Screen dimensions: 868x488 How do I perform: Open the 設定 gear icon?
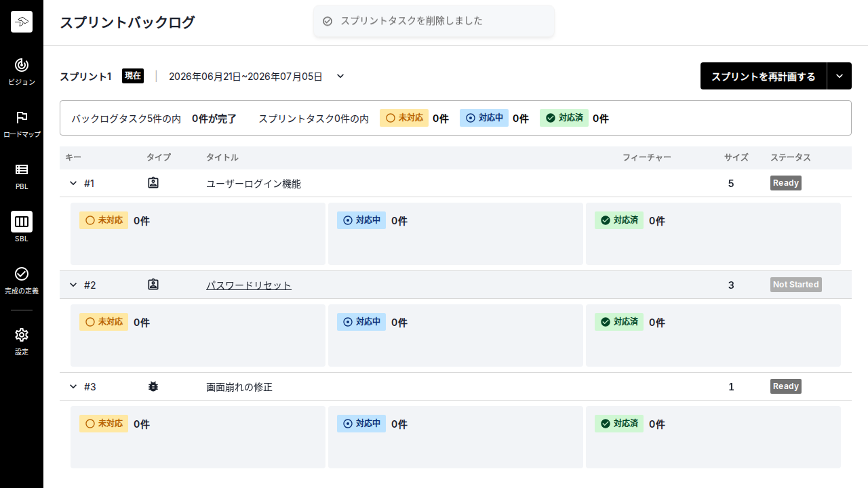pyautogui.click(x=22, y=335)
